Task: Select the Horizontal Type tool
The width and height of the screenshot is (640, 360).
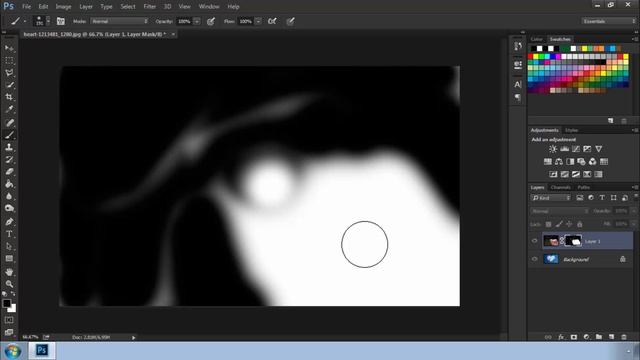Action: tap(9, 234)
